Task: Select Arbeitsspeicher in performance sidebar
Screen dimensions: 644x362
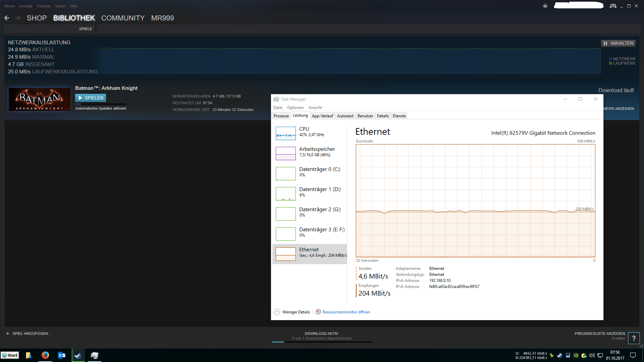Action: 310,153
